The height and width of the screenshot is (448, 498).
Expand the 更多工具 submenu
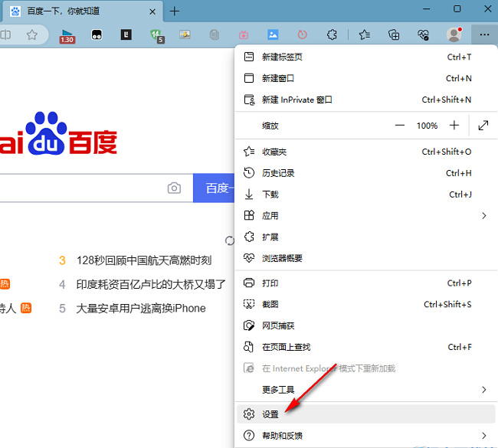tap(366, 390)
